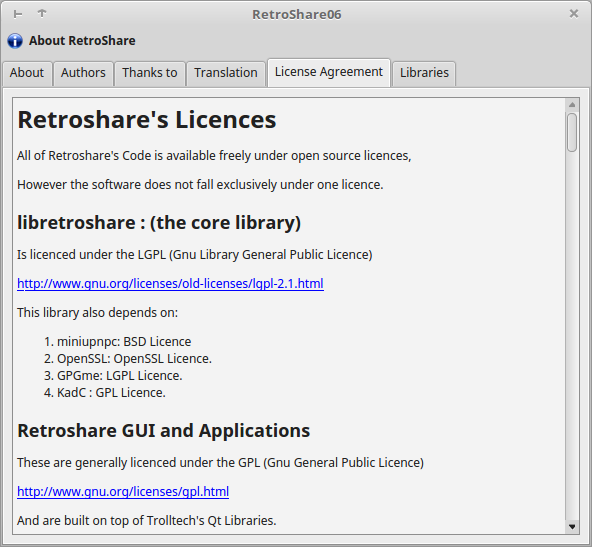
Task: Click the vertical scrollbar thumb
Action: click(x=572, y=132)
